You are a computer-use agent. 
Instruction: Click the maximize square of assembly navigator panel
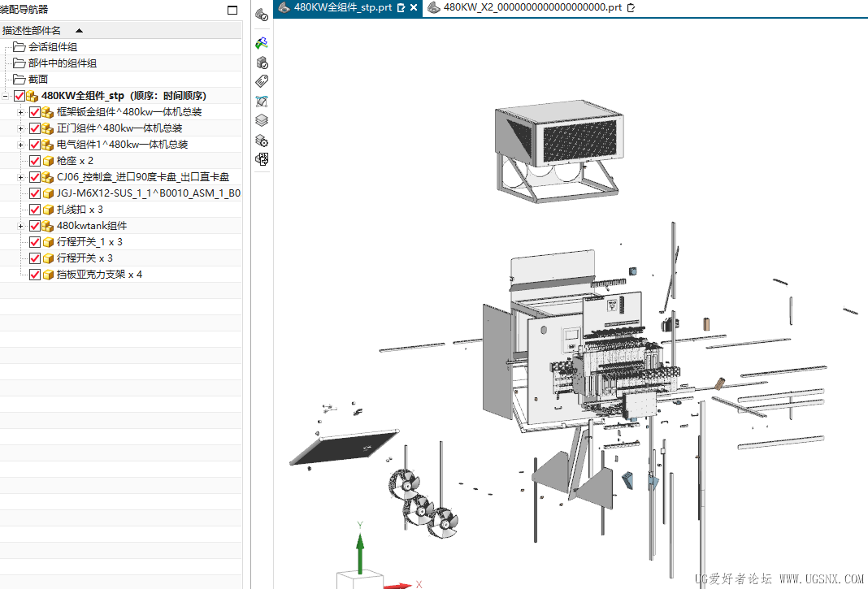[x=233, y=11]
